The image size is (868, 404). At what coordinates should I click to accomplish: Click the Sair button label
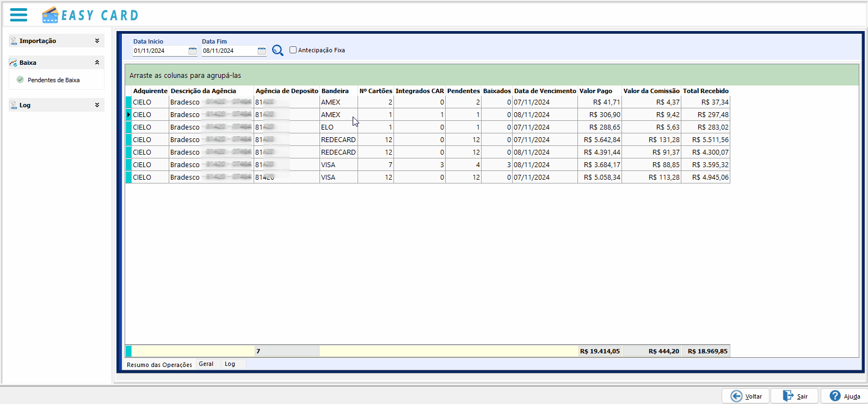tap(802, 396)
